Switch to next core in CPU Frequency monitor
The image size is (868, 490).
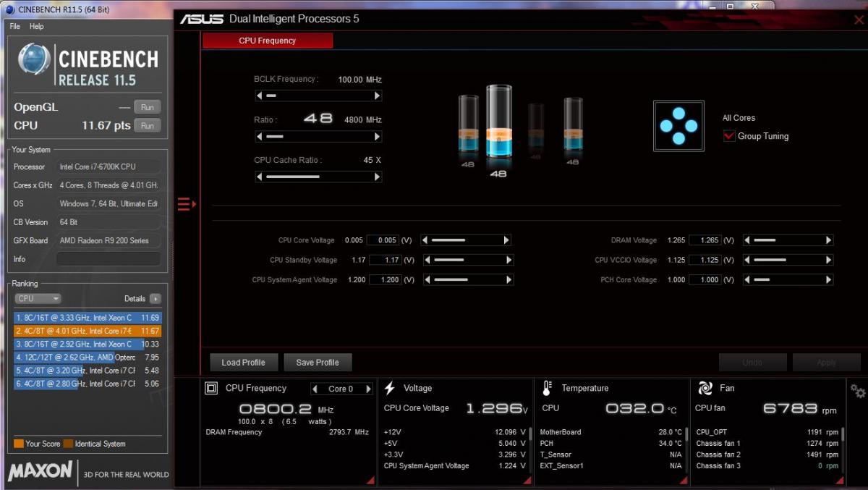pyautogui.click(x=368, y=389)
